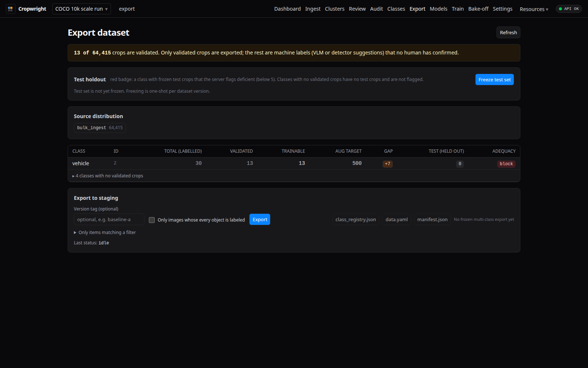This screenshot has height=368, width=588.
Task: Click the +7 gap badge
Action: click(388, 164)
